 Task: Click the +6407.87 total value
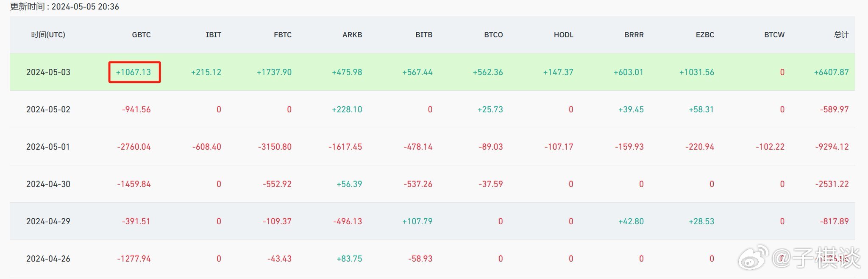pos(831,72)
